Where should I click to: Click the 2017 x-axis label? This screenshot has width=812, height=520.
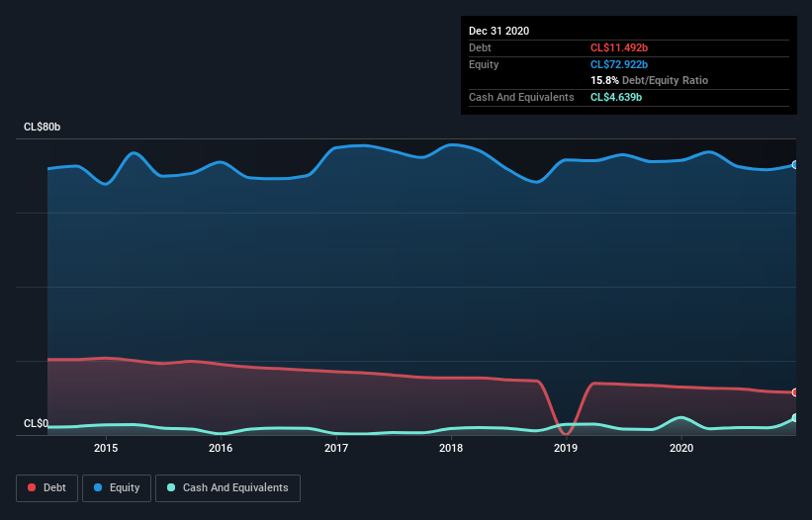336,448
